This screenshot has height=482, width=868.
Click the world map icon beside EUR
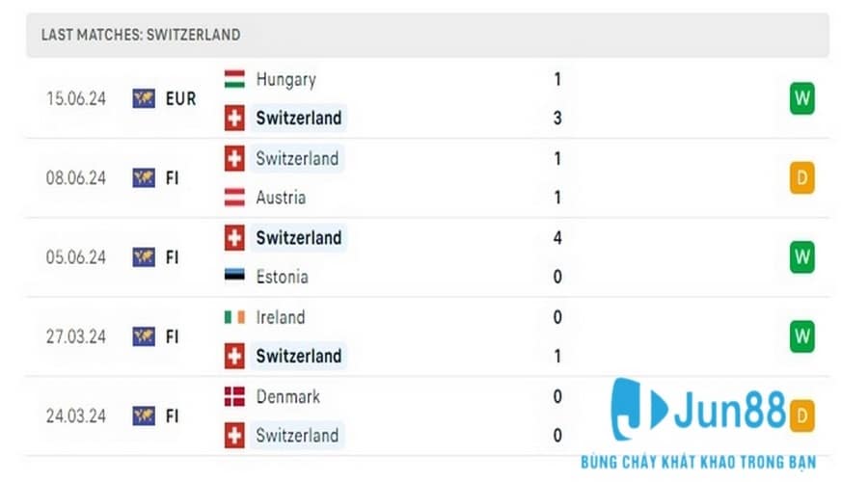coord(144,98)
